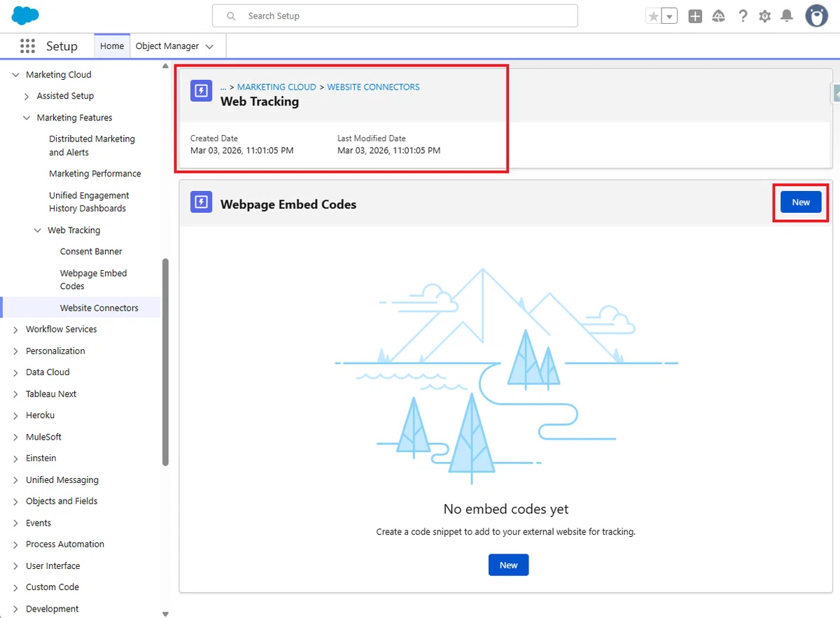Open the App Launcher dots grid
The image size is (840, 618).
27,46
